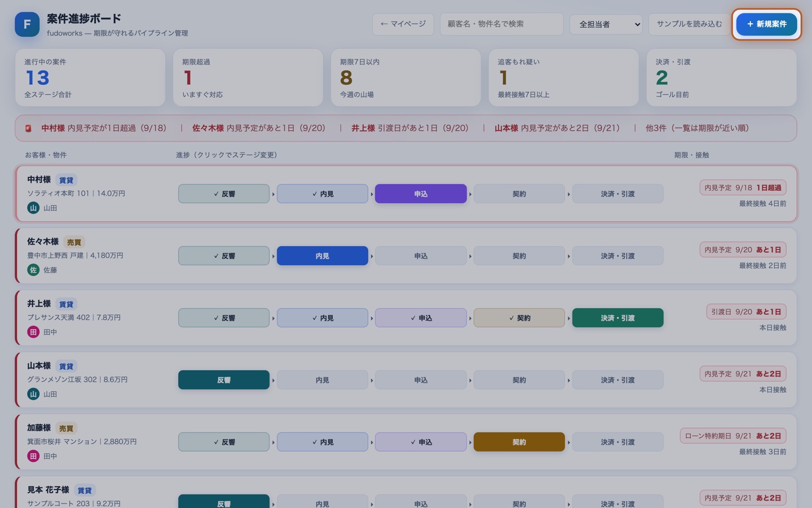Click the 新規案件 button

pyautogui.click(x=766, y=24)
